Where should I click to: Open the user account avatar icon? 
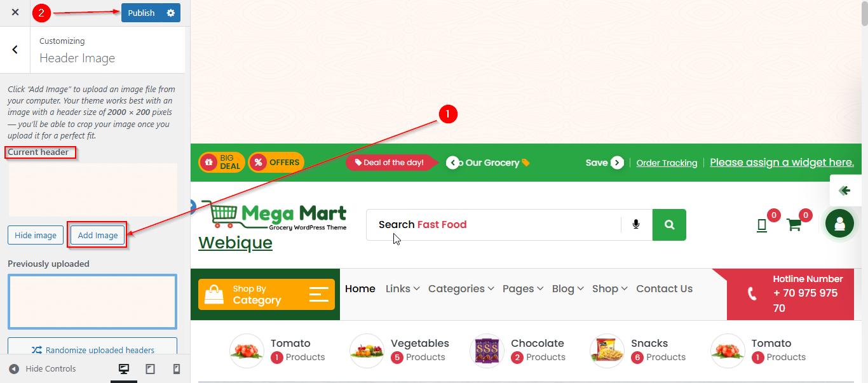click(x=839, y=224)
